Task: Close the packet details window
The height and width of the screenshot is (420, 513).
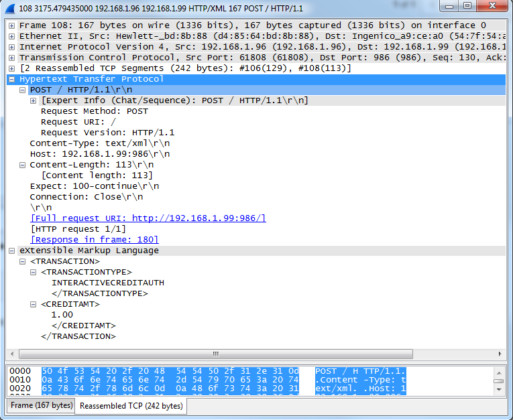Action: click(x=492, y=6)
